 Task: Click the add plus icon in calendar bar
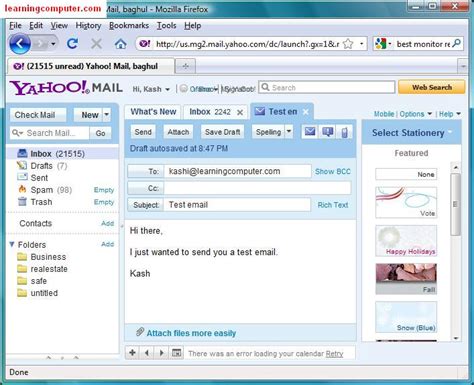tap(132, 353)
